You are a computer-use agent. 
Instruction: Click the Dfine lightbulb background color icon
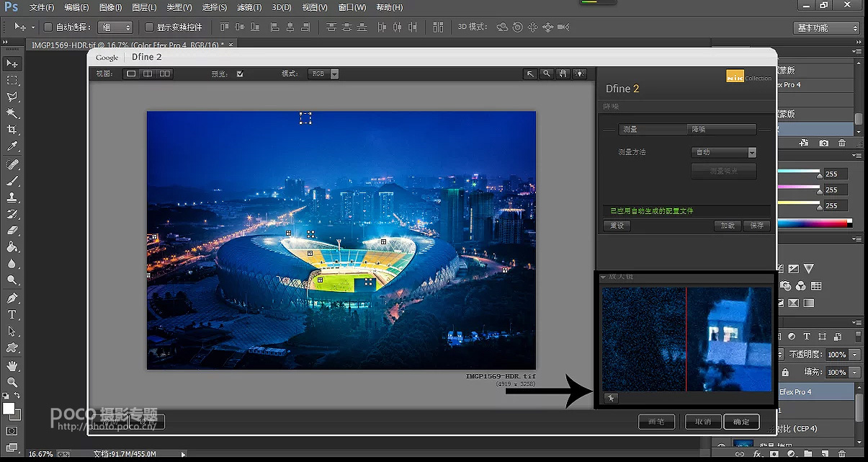tap(580, 74)
